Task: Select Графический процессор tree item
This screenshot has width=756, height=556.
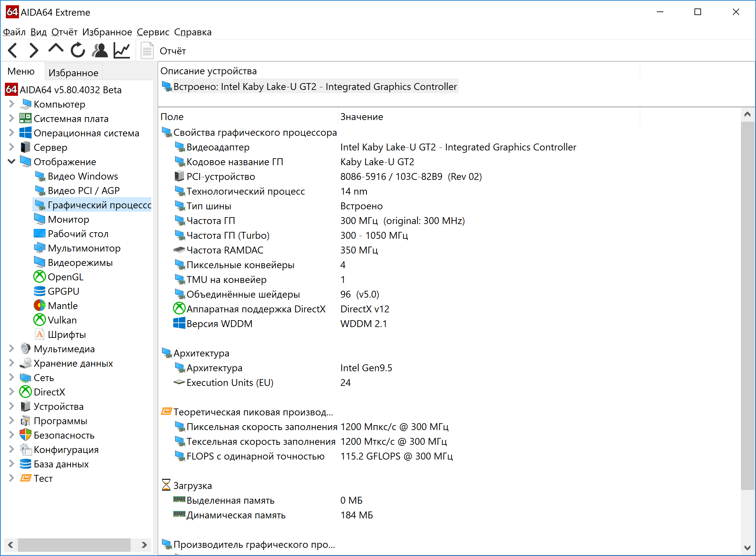Action: [x=93, y=205]
